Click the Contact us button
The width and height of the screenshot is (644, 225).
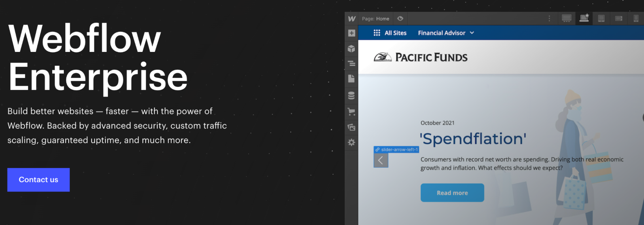[39, 180]
